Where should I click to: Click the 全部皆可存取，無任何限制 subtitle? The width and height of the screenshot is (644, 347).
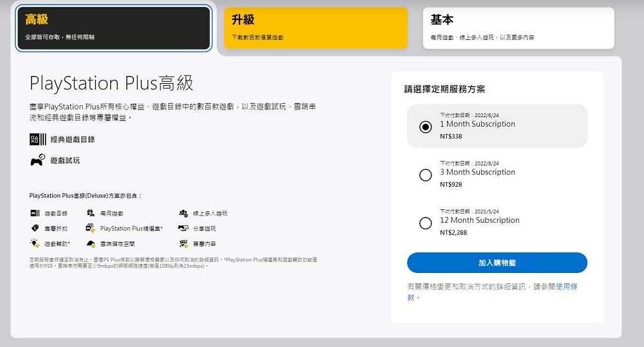click(x=59, y=37)
